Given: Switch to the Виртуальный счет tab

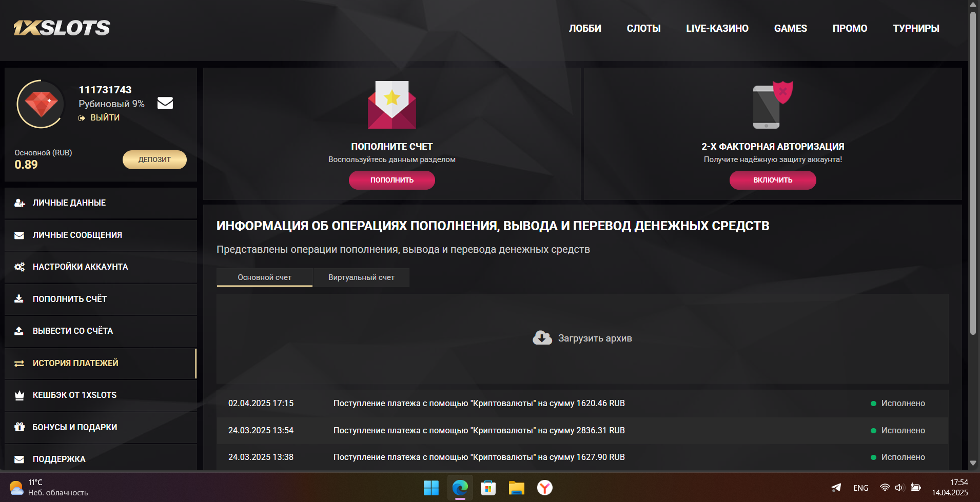Looking at the screenshot, I should pyautogui.click(x=361, y=277).
